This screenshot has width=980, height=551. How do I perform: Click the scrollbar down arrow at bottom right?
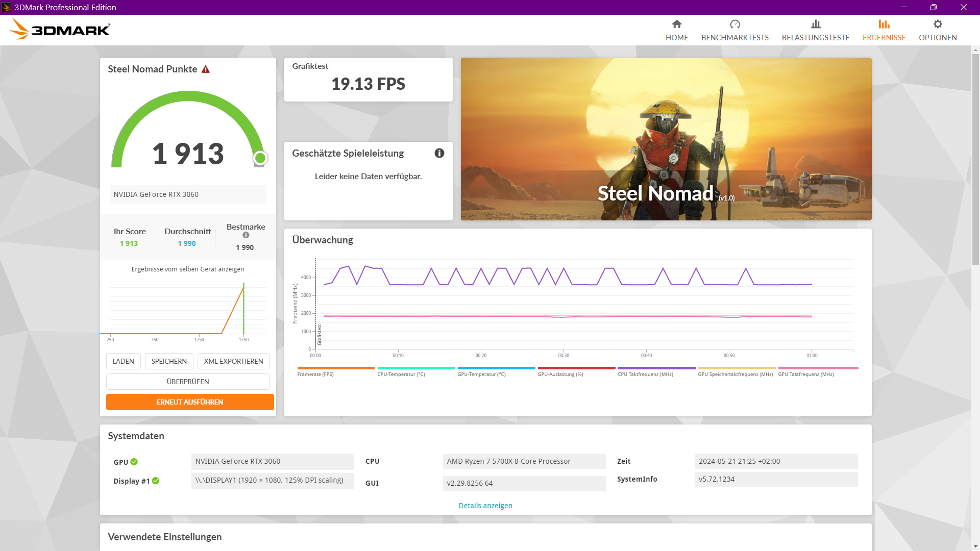click(974, 546)
